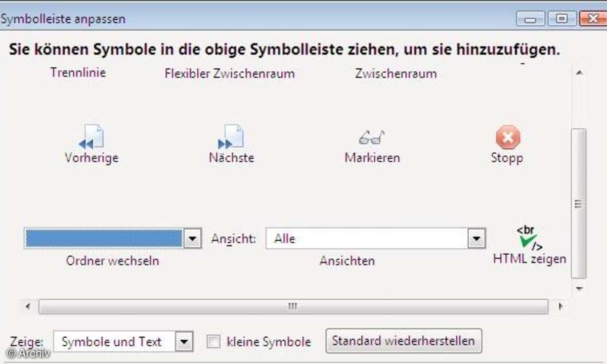Click the Nächste forward page icon
Image resolution: width=607 pixels, height=364 pixels.
(231, 136)
